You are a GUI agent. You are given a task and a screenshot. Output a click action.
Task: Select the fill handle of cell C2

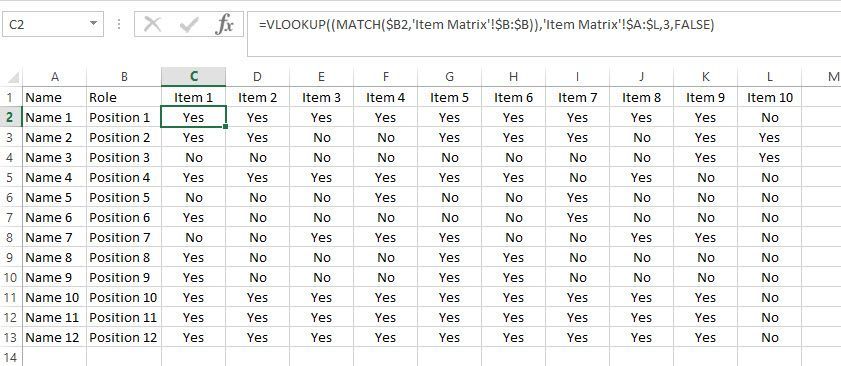click(226, 127)
